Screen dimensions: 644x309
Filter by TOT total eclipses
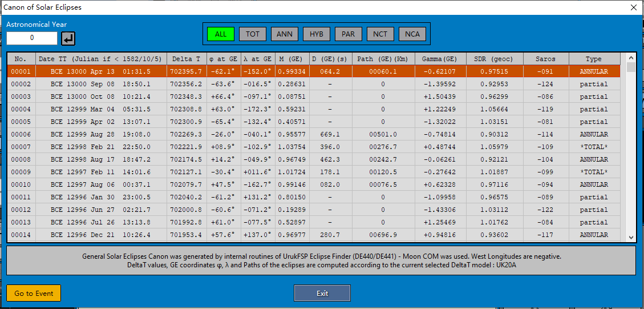pos(253,34)
